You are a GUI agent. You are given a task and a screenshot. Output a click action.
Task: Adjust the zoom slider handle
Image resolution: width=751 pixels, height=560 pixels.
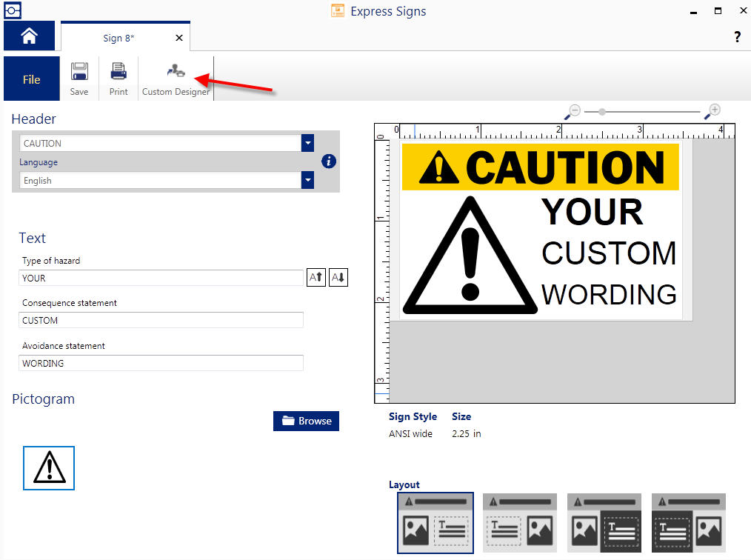coord(602,112)
